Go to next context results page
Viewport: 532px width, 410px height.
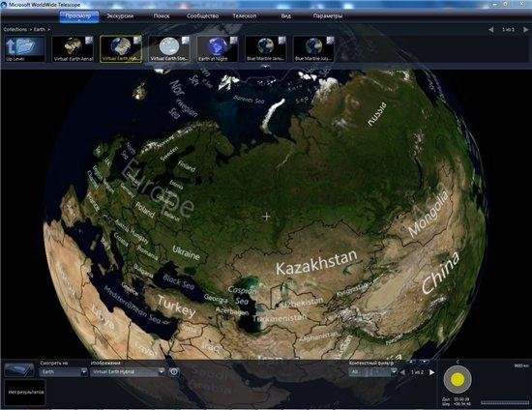pyautogui.click(x=431, y=372)
